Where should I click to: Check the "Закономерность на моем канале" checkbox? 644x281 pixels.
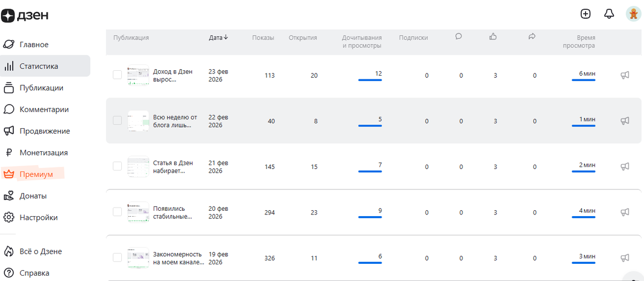point(117,258)
